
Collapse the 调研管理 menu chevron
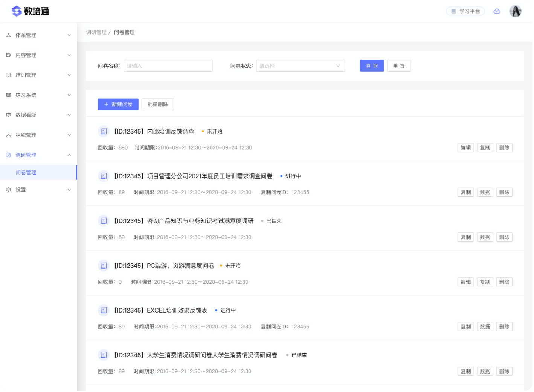click(69, 155)
